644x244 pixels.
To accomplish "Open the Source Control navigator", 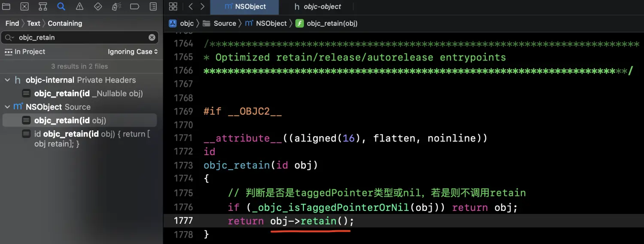I will coord(24,6).
